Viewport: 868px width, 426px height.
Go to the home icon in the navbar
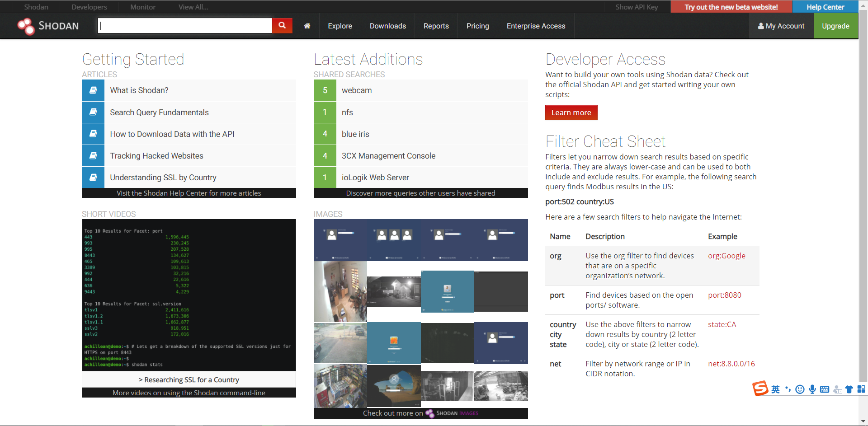307,26
